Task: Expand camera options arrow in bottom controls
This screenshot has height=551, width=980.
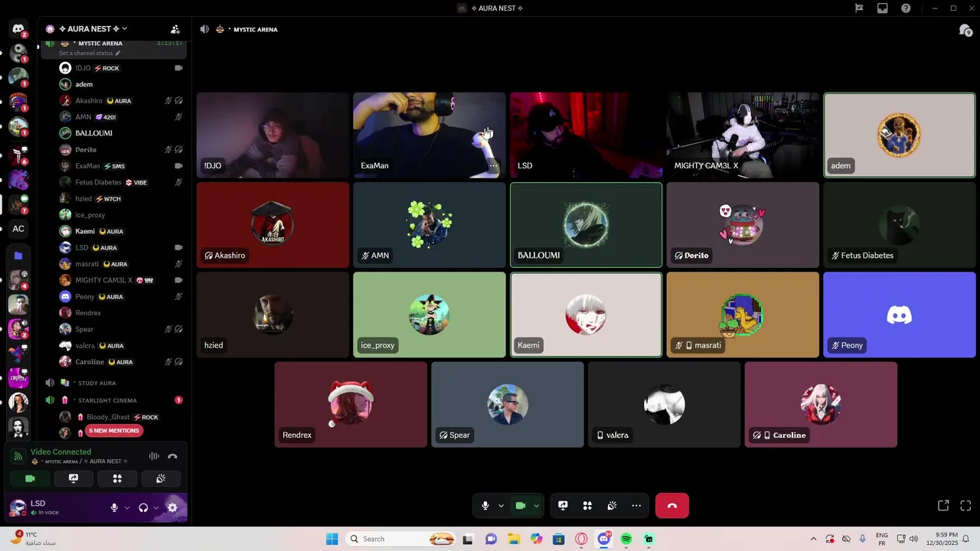Action: click(x=536, y=506)
